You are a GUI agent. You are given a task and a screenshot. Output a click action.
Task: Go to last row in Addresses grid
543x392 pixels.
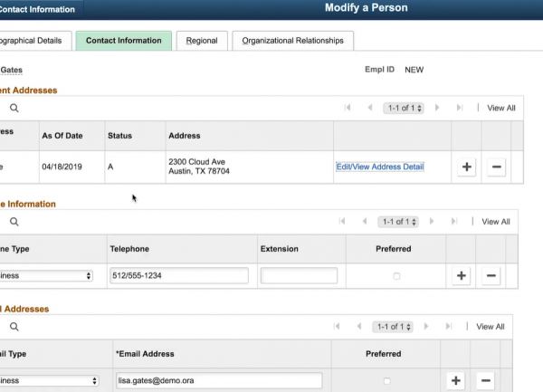tap(460, 108)
